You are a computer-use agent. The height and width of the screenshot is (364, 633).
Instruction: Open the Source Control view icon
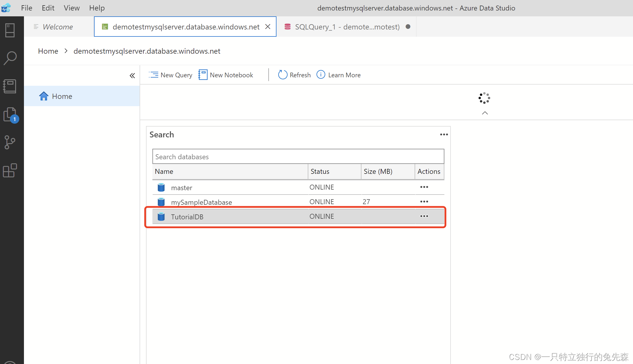[x=10, y=143]
